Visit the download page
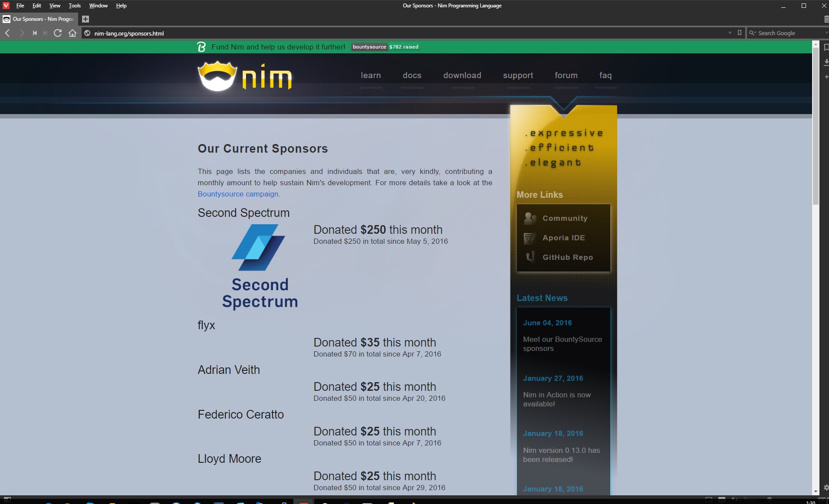The image size is (829, 504). (462, 75)
